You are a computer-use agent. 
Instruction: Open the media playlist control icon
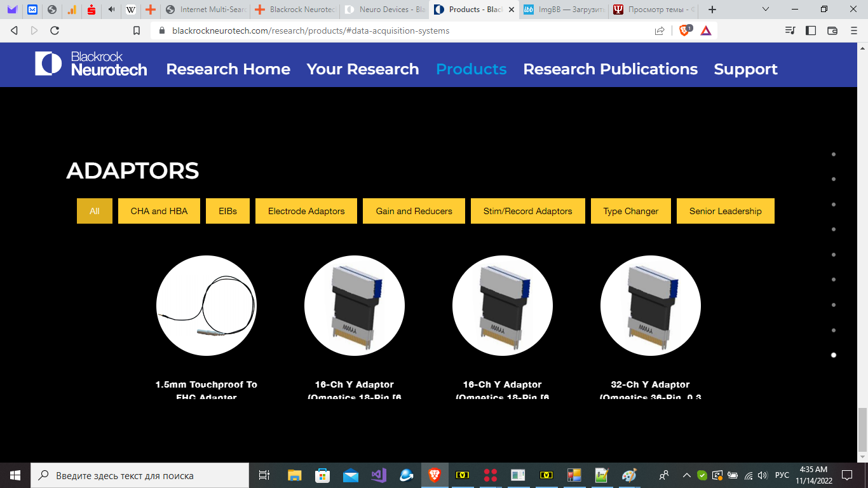click(x=790, y=30)
